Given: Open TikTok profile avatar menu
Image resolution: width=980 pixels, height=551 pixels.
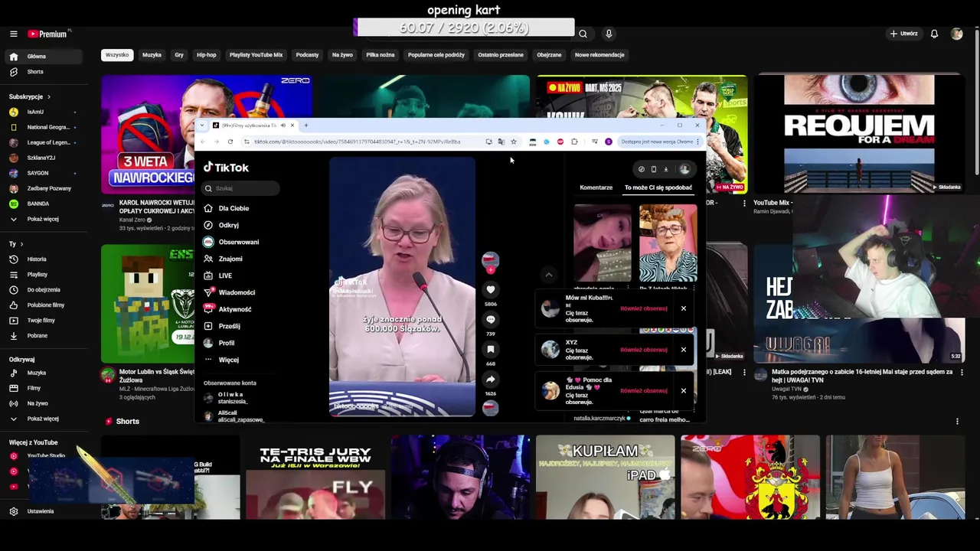Looking at the screenshot, I should (x=684, y=169).
